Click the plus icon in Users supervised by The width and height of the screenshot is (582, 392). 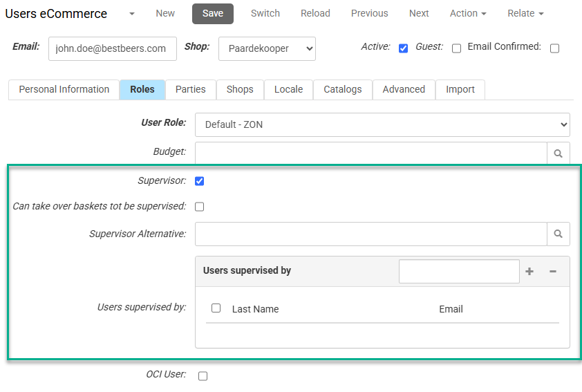click(x=529, y=272)
